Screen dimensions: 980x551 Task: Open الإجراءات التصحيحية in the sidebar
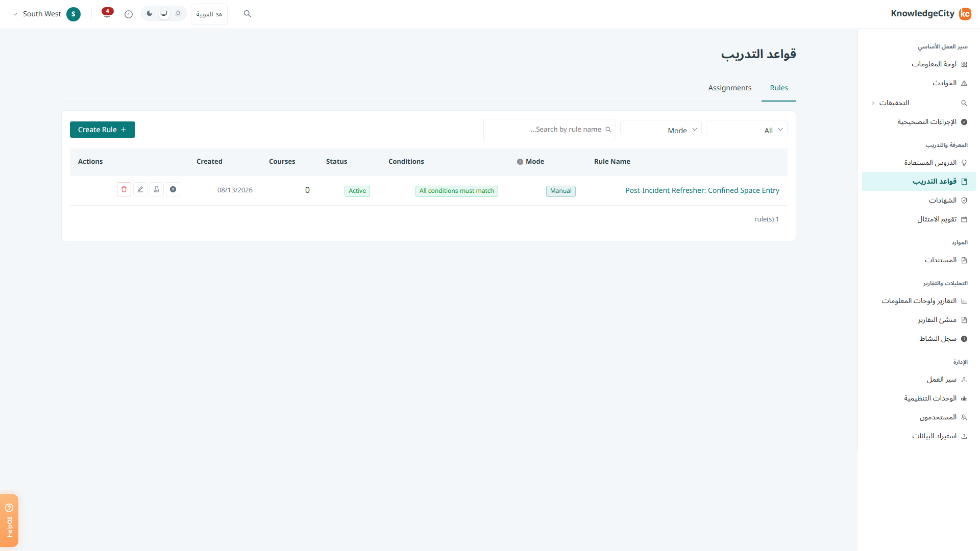919,122
